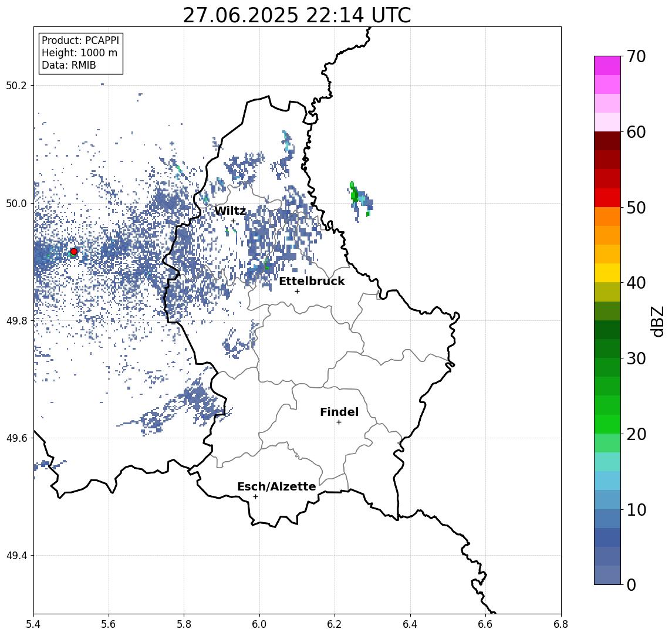The height and width of the screenshot is (636, 672).
Task: Click the Esch/Alzette city label
Action: (276, 486)
